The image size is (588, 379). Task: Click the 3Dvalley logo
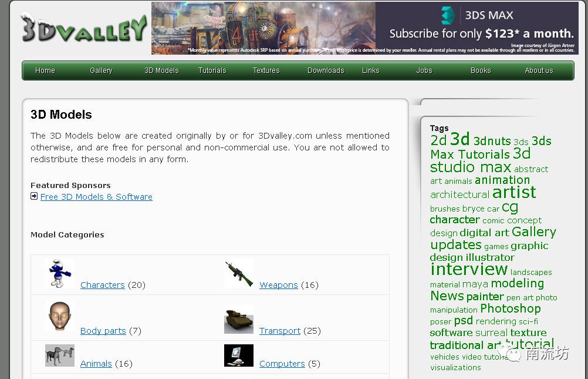[84, 28]
